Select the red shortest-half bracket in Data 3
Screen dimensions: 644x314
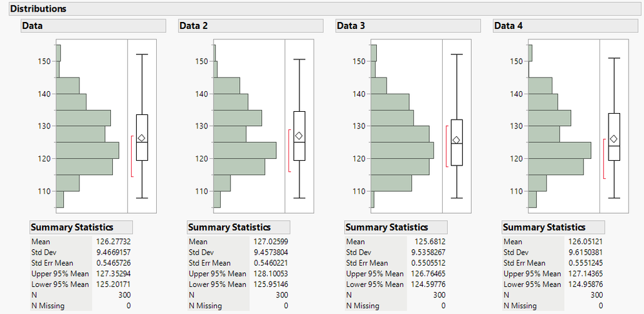click(447, 147)
